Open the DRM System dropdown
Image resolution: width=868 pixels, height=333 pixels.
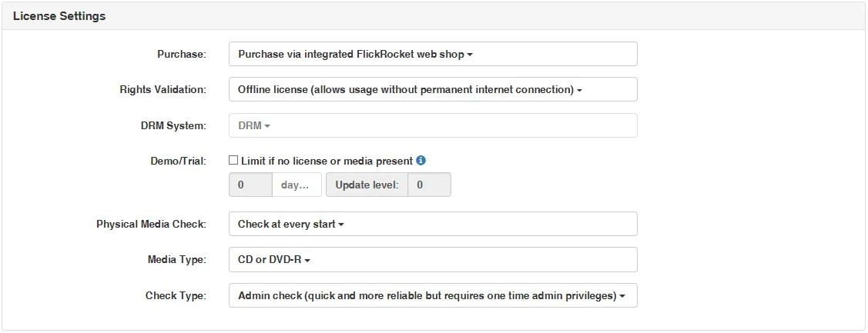433,125
